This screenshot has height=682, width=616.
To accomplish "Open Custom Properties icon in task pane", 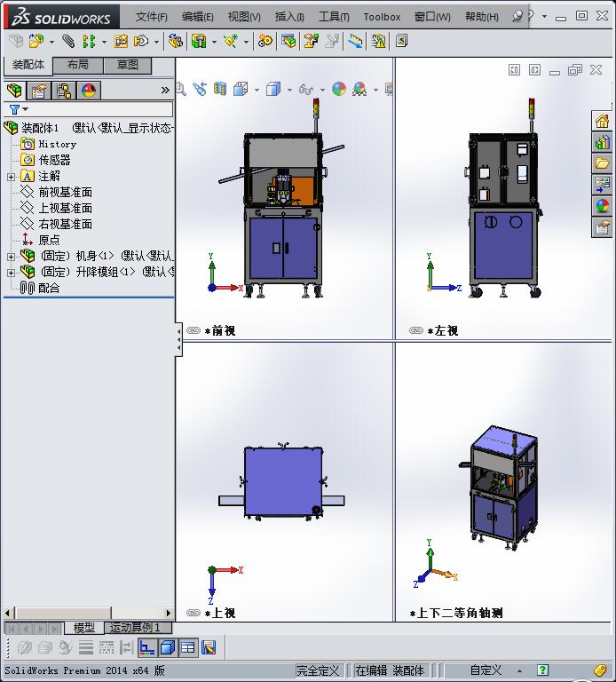I will 602,227.
